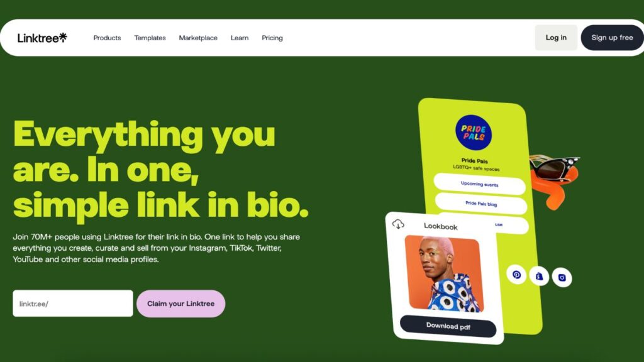Open the Learn menu
Screen dimensions: 644x362
[x=240, y=38]
